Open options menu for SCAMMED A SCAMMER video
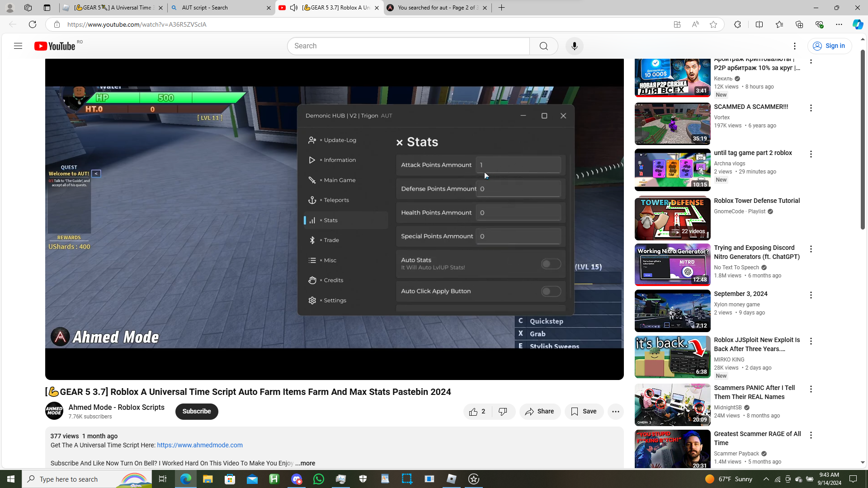 811,108
